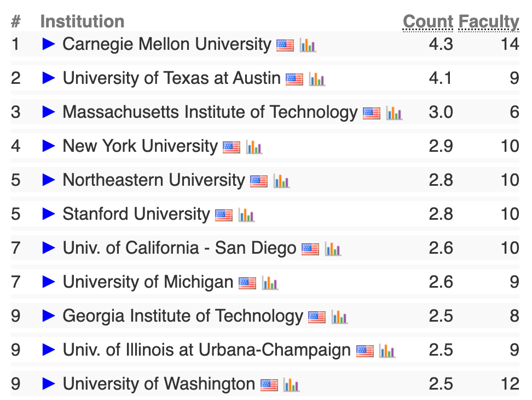Expand University of Washington faculty list

coord(49,384)
